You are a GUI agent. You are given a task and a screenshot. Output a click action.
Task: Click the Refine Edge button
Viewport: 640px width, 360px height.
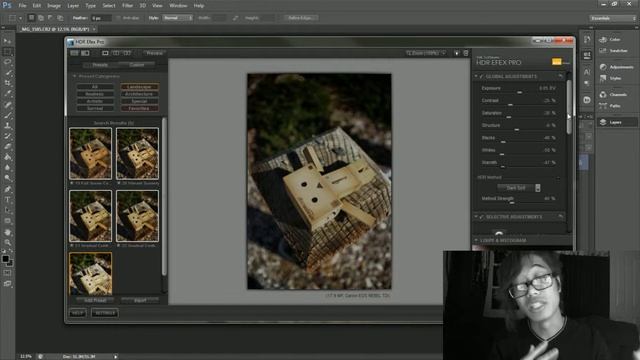[x=300, y=18]
